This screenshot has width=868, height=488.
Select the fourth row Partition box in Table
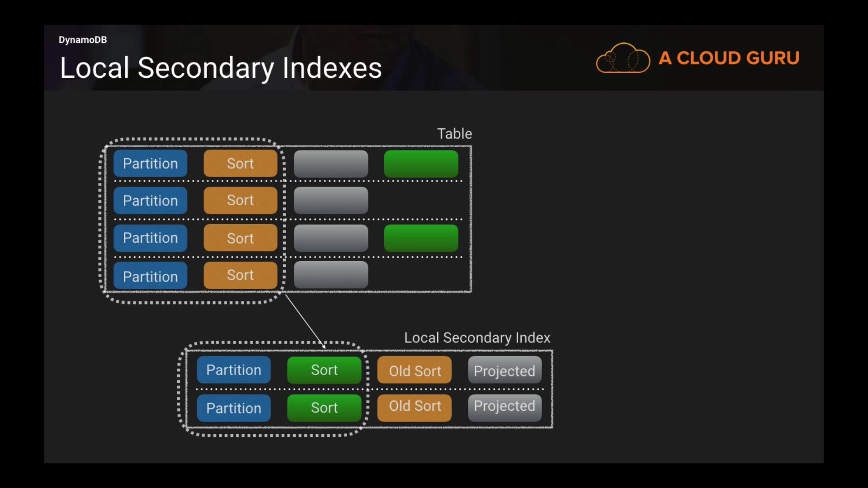pyautogui.click(x=150, y=276)
